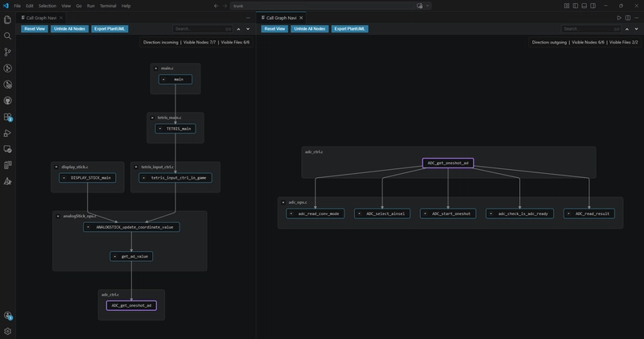Click the 'Direction: incoming' status text
Viewport: 644px width, 339px height.
[x=160, y=43]
